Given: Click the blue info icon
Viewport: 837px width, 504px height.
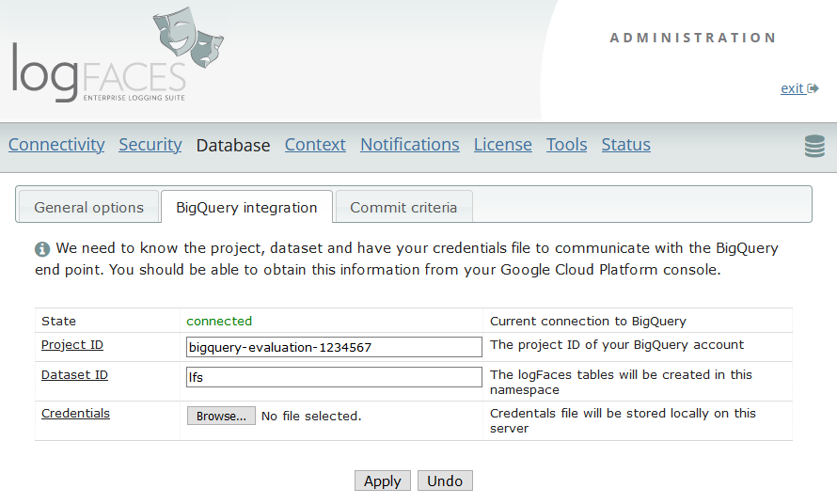Looking at the screenshot, I should tap(42, 249).
